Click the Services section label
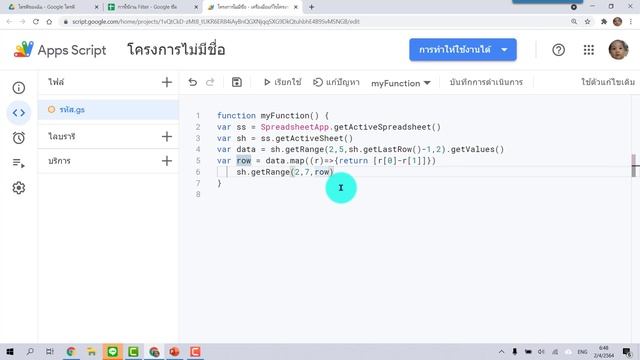 (59, 161)
